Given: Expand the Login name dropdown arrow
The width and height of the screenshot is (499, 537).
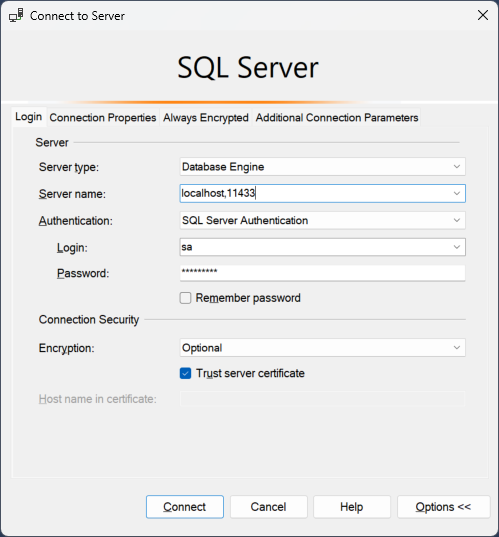Looking at the screenshot, I should (x=457, y=247).
